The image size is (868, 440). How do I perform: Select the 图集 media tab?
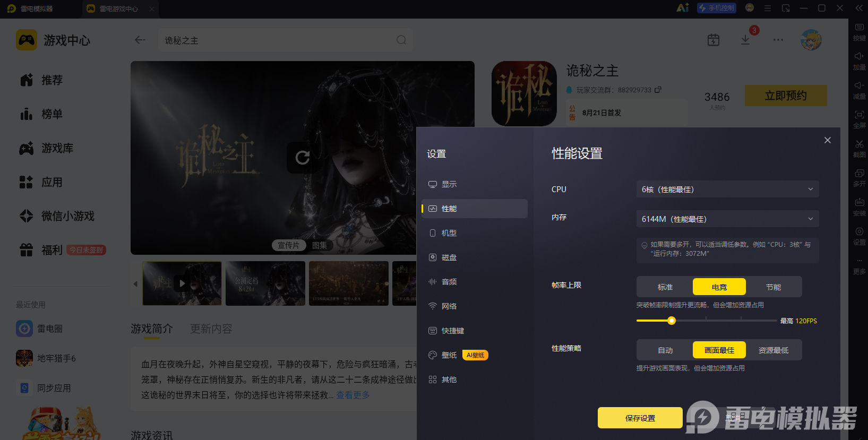pyautogui.click(x=320, y=245)
